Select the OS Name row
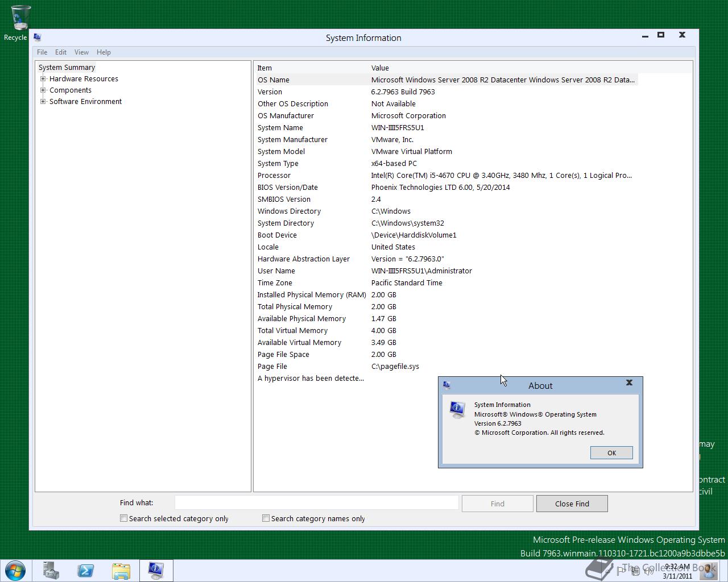The width and height of the screenshot is (728, 582). tap(446, 80)
